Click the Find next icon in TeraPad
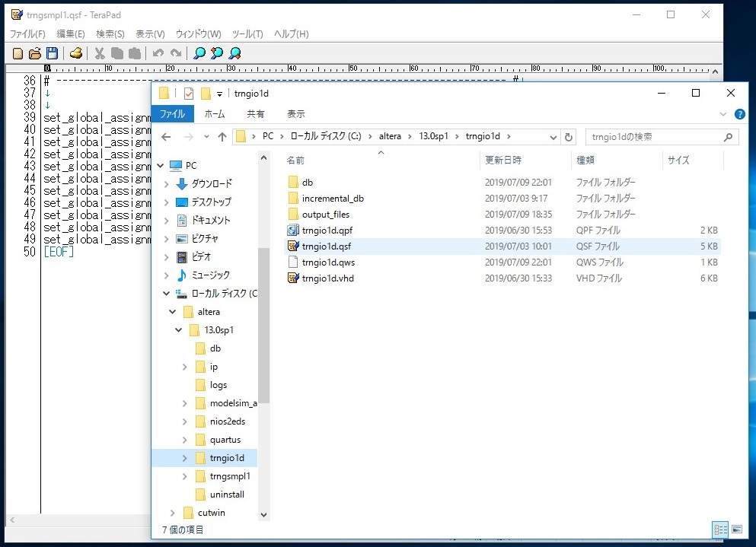756x547 pixels. pos(234,53)
